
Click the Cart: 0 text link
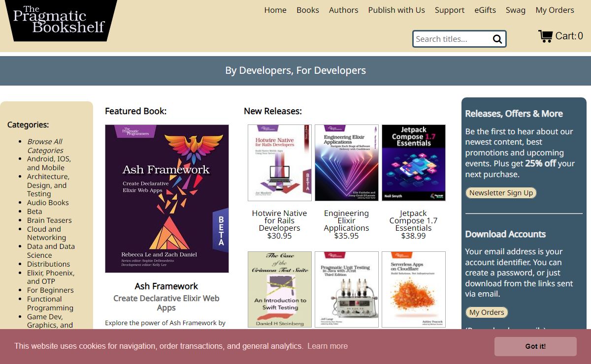[x=569, y=36]
